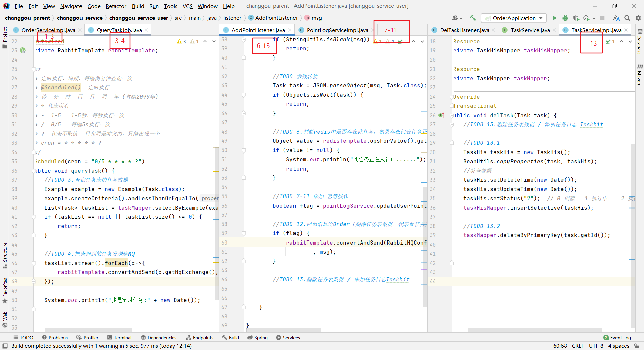The height and width of the screenshot is (350, 644).
Task: Change the 4 spaces indent setting
Action: [619, 346]
